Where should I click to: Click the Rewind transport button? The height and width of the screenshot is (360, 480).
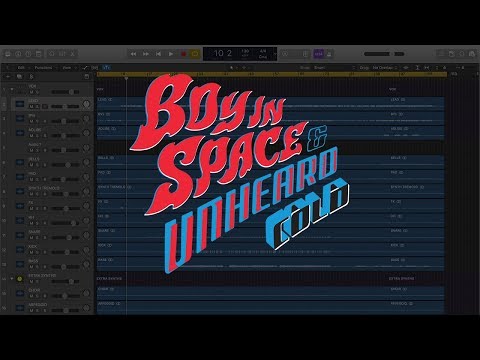pos(133,54)
